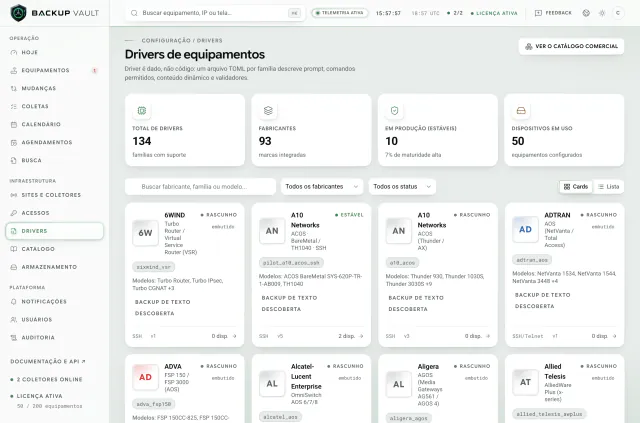The height and width of the screenshot is (423, 640).
Task: Toggle the light/dark theme sun icon
Action: (602, 13)
